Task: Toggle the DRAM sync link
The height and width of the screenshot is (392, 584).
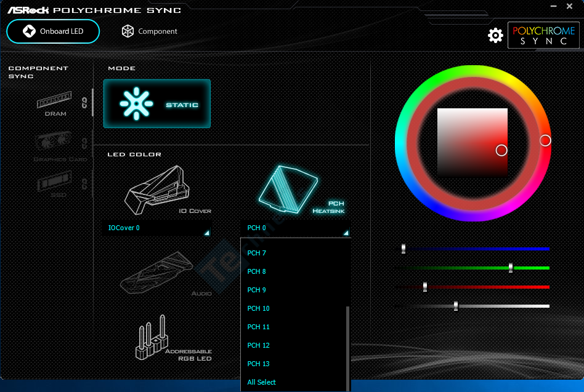Action: pyautogui.click(x=84, y=103)
